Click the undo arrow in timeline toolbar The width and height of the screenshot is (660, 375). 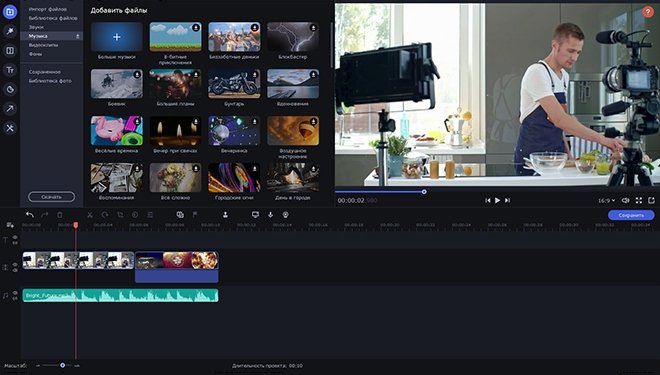coord(29,215)
